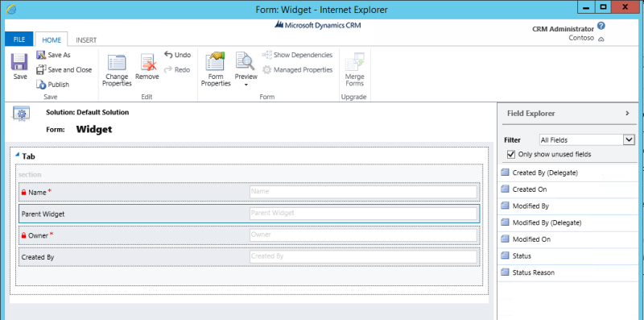Collapse the ribbon using the Contoso arrow

coord(601,39)
